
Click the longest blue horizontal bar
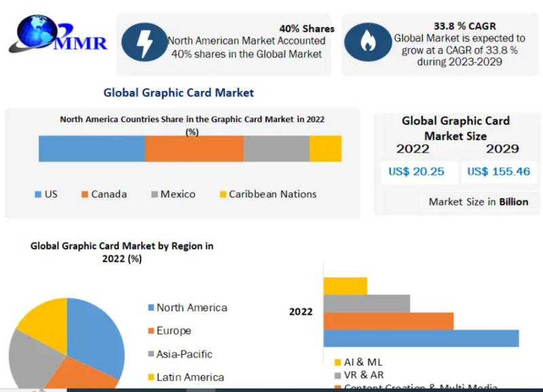(421, 338)
